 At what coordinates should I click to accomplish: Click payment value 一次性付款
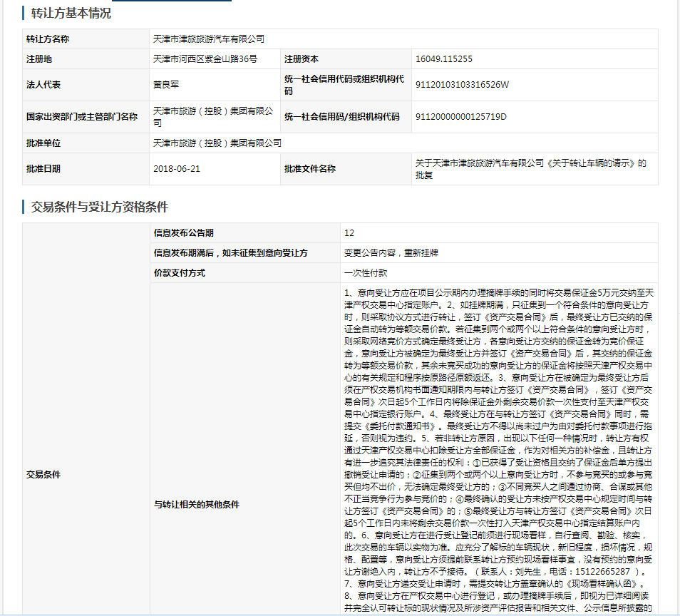pos(366,273)
